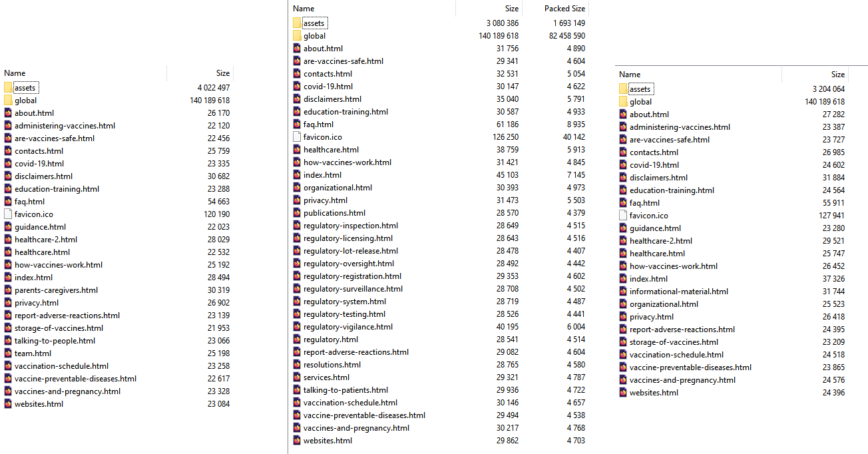Select the index.html entry sized 37 326
Viewport: 868px width, 454px height.
click(648, 279)
